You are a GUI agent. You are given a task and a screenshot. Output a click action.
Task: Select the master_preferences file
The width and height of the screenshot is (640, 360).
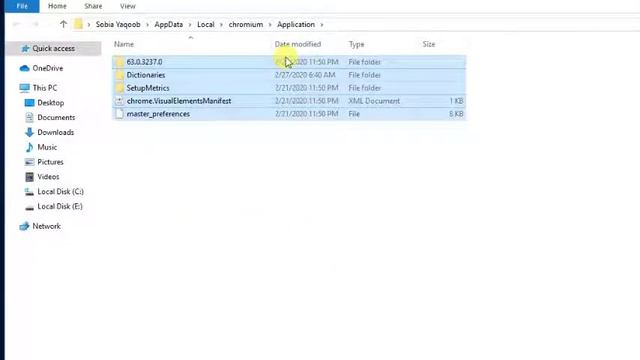(289, 114)
